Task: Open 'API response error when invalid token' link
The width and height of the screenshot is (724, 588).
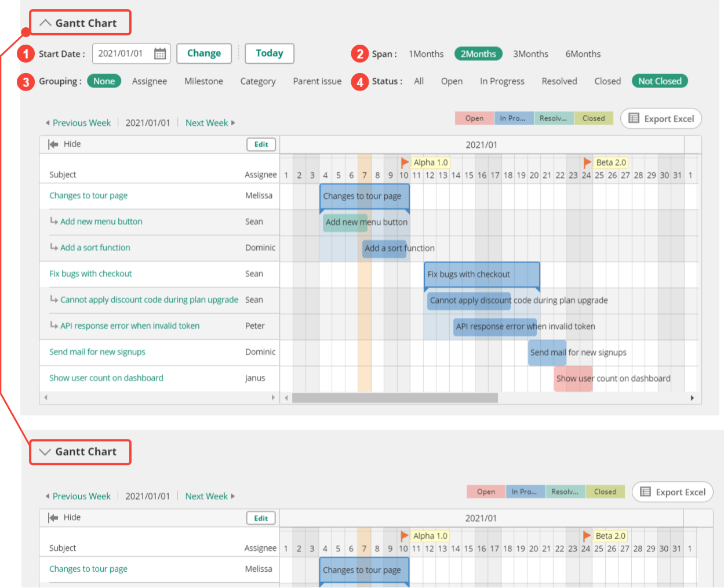Action: [130, 326]
